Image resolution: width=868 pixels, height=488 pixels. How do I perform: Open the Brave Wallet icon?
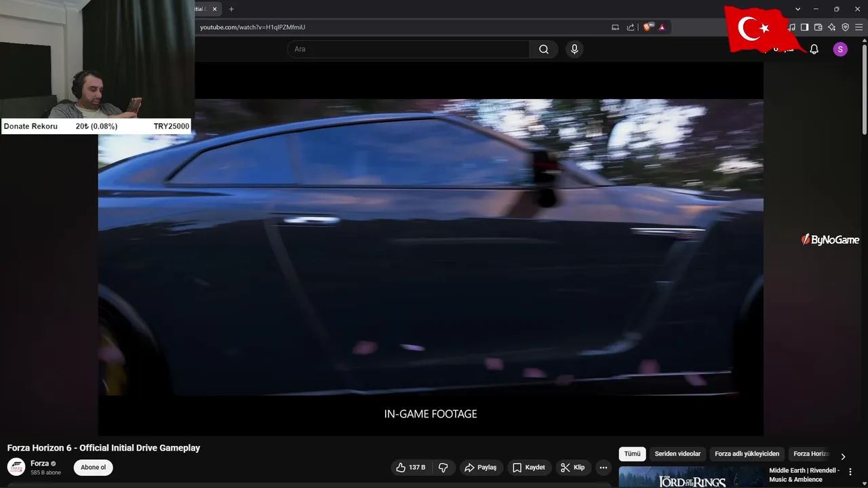[x=818, y=27]
